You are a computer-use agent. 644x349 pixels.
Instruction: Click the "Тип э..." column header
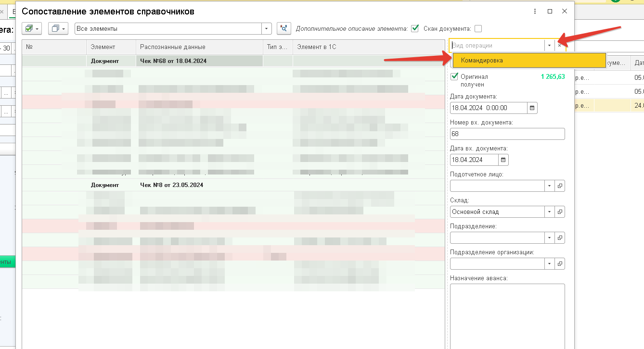[278, 47]
